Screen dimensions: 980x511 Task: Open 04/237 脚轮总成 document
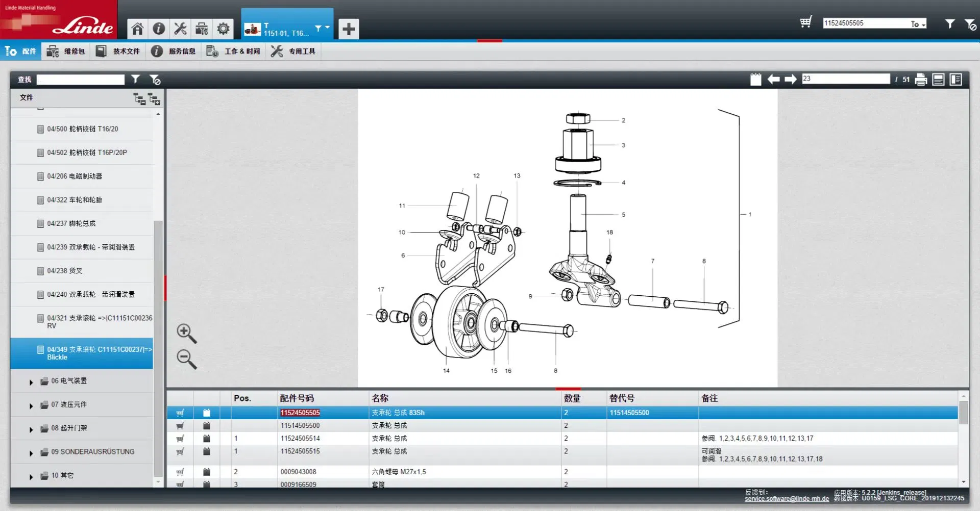click(x=82, y=223)
